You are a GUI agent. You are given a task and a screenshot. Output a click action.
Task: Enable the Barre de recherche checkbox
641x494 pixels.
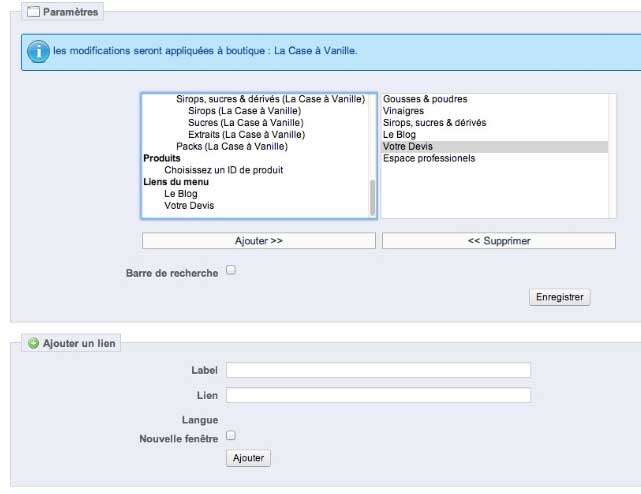click(231, 270)
